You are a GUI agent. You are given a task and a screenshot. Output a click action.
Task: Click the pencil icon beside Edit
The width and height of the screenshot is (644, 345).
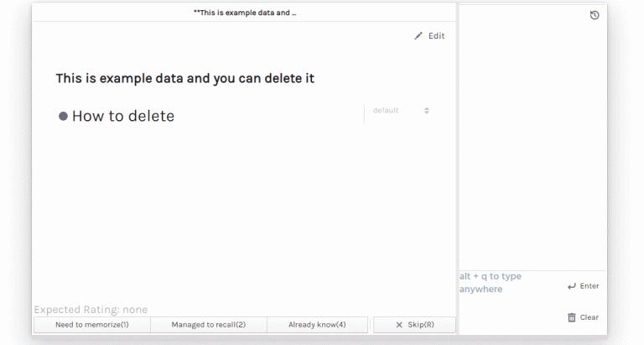(418, 36)
